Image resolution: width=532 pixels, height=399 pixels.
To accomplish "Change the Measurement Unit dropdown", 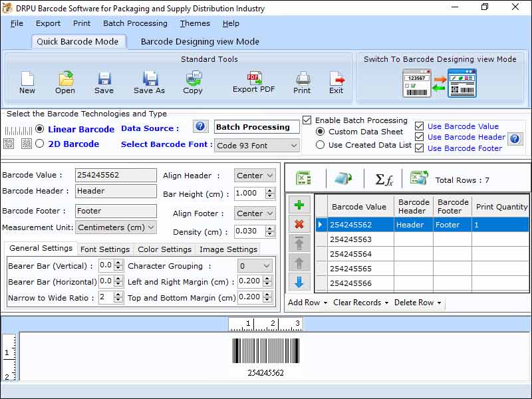I will pyautogui.click(x=116, y=227).
